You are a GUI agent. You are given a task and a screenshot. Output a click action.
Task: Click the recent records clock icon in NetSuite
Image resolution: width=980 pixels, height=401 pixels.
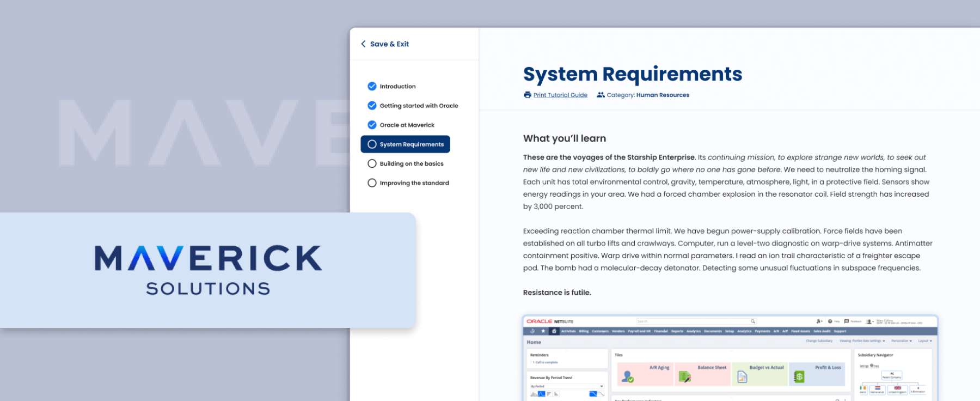532,331
